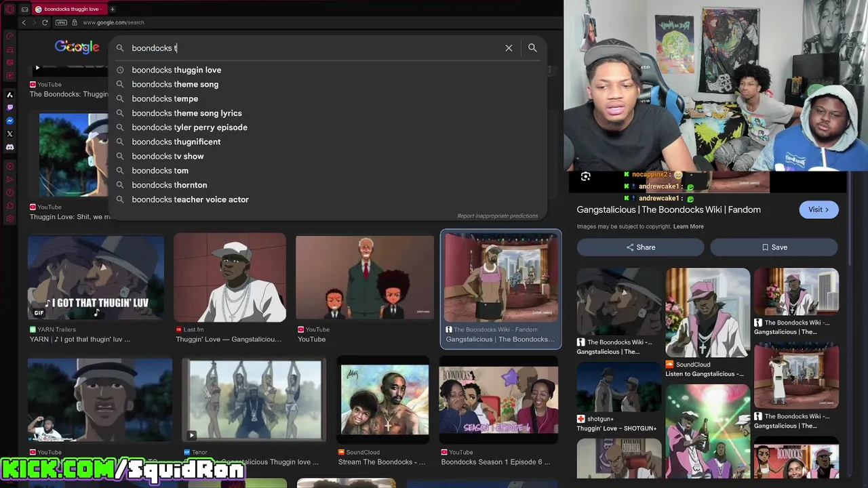
Task: Open Tenor Gangstalicious dancing GIF thumbnail
Action: (254, 400)
